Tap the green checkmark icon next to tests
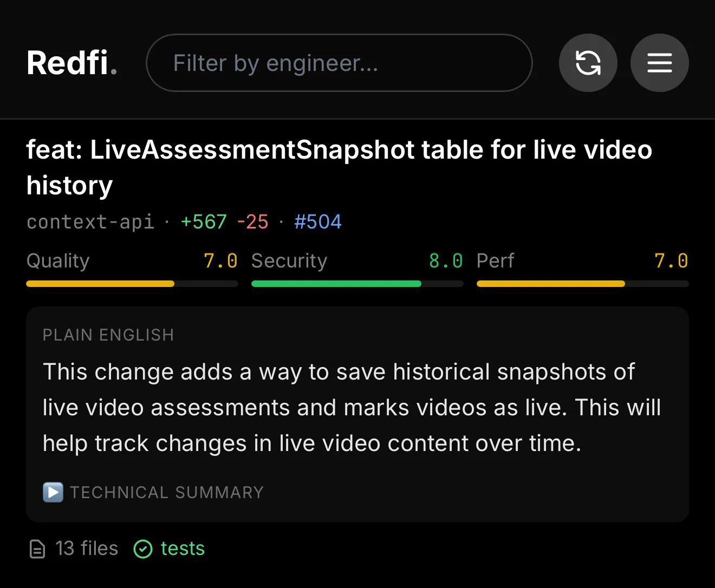Viewport: 715px width, 588px height. click(142, 548)
